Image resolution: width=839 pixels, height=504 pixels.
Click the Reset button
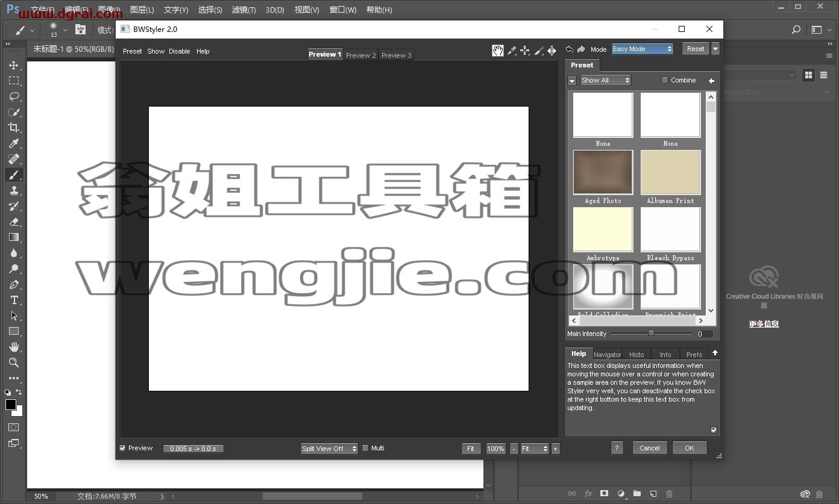click(x=696, y=49)
